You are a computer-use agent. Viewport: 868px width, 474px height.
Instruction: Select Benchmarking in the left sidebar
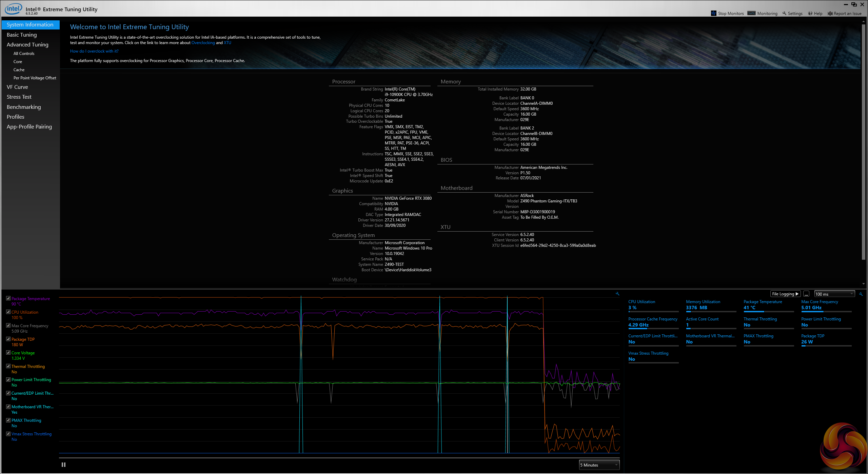24,107
